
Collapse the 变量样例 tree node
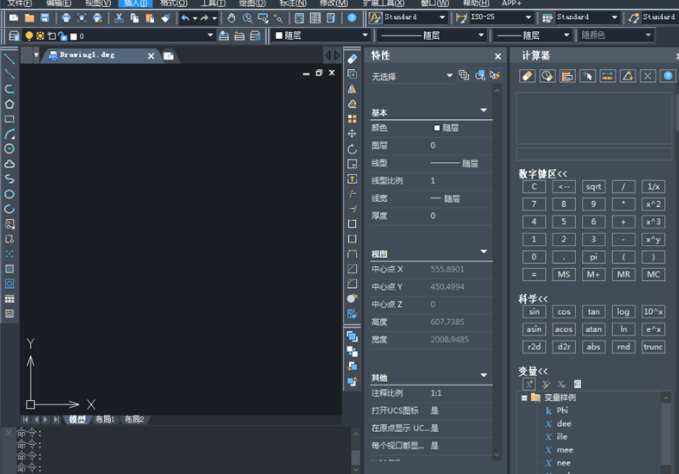pos(524,398)
